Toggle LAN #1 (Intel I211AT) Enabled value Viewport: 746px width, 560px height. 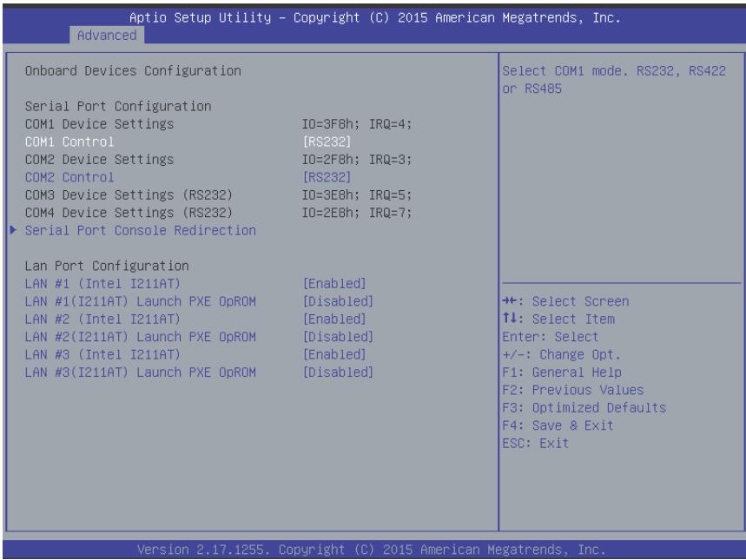tap(334, 284)
